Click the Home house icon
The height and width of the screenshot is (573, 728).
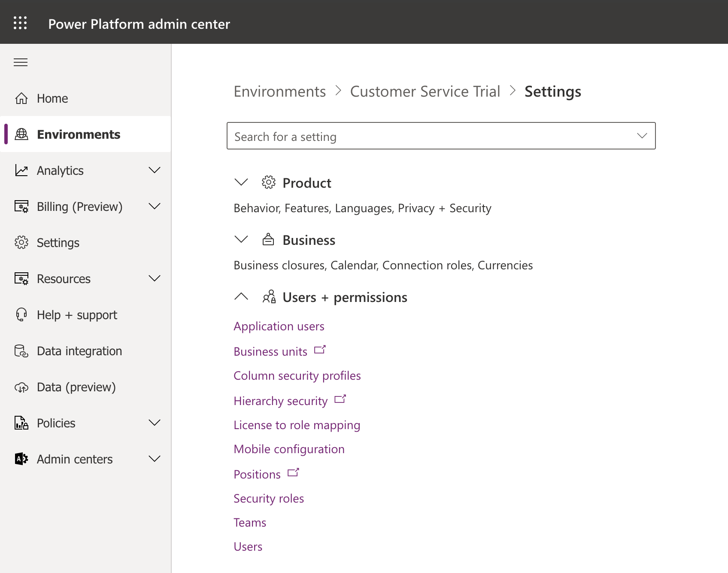(x=21, y=98)
